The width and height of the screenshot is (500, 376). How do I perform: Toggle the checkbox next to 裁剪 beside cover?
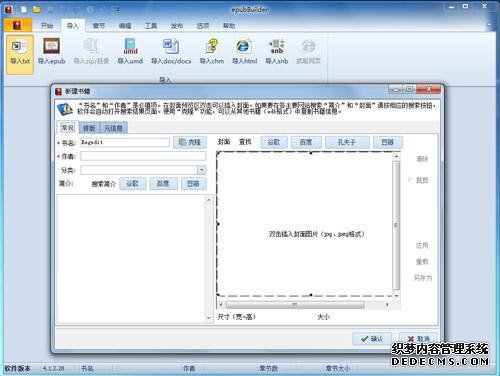pos(410,180)
